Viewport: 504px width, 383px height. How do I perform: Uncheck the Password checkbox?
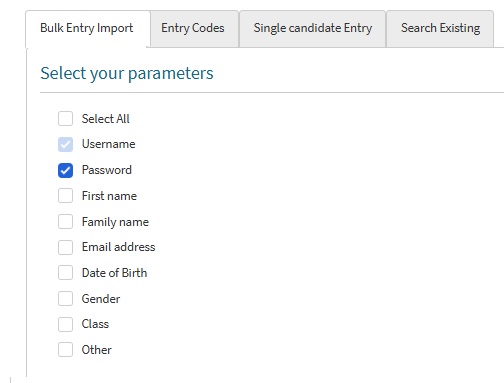[65, 170]
